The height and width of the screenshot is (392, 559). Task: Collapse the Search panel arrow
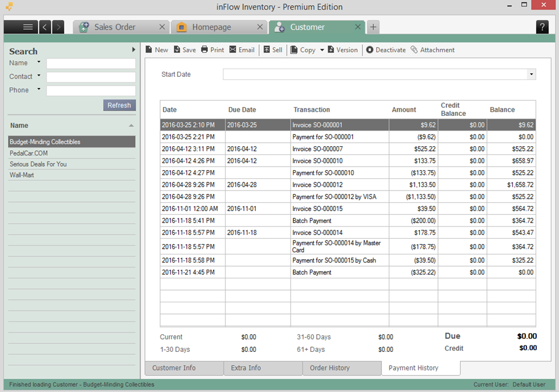(x=134, y=50)
